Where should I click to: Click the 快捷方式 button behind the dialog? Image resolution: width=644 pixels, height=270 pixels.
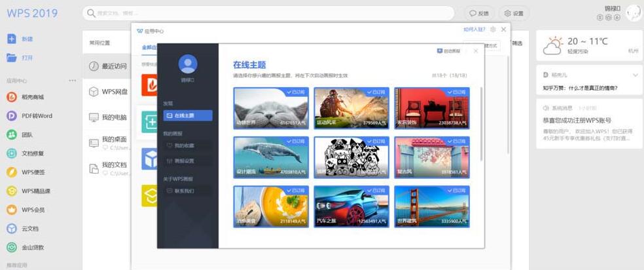tap(492, 46)
